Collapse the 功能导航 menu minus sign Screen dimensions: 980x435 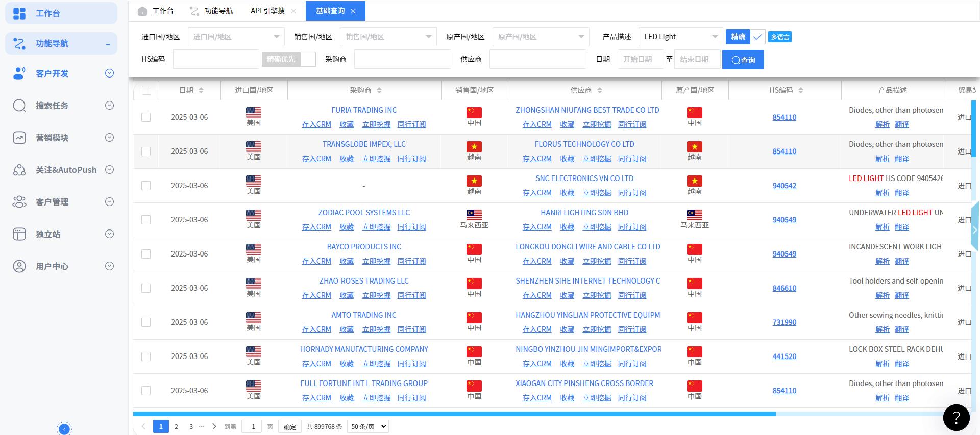click(x=108, y=44)
